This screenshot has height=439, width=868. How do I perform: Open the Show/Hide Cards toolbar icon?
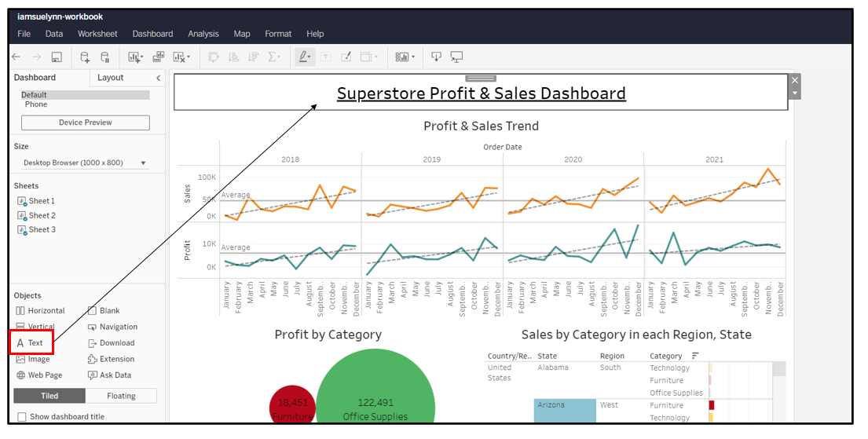coord(402,57)
